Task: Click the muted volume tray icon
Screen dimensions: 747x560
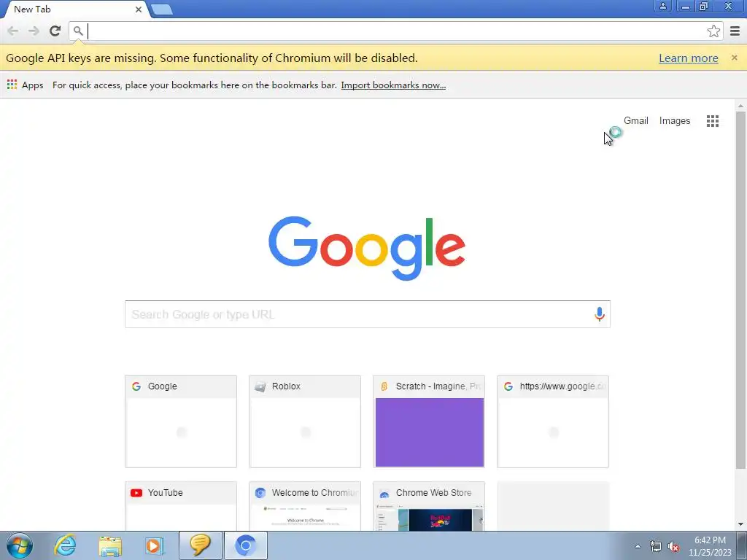Action: point(673,546)
